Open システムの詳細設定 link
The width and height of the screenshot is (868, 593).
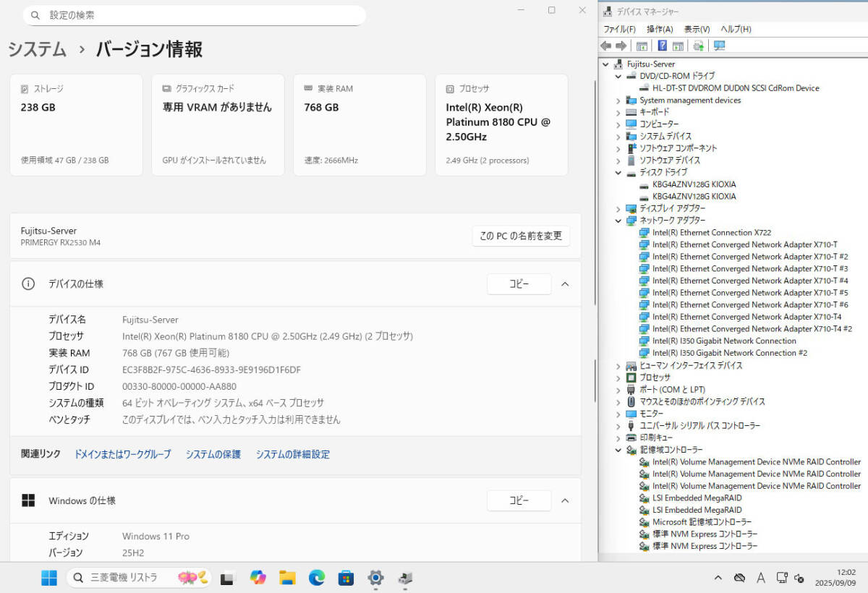(293, 454)
